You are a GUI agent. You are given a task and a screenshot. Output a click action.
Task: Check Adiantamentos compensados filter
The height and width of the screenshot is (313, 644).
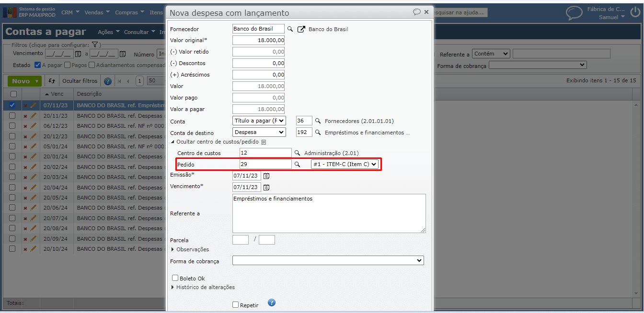(x=92, y=65)
